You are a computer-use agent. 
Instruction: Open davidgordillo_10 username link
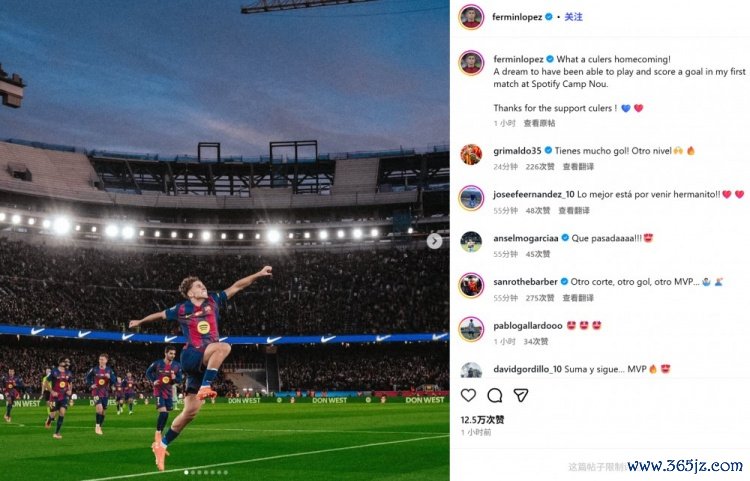527,368
